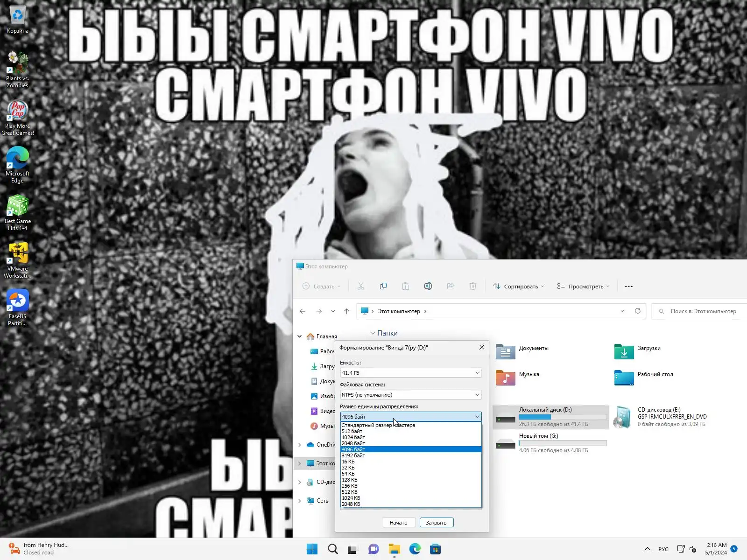Open the Сортировать dropdown menu
The width and height of the screenshot is (747, 560).
(x=519, y=287)
